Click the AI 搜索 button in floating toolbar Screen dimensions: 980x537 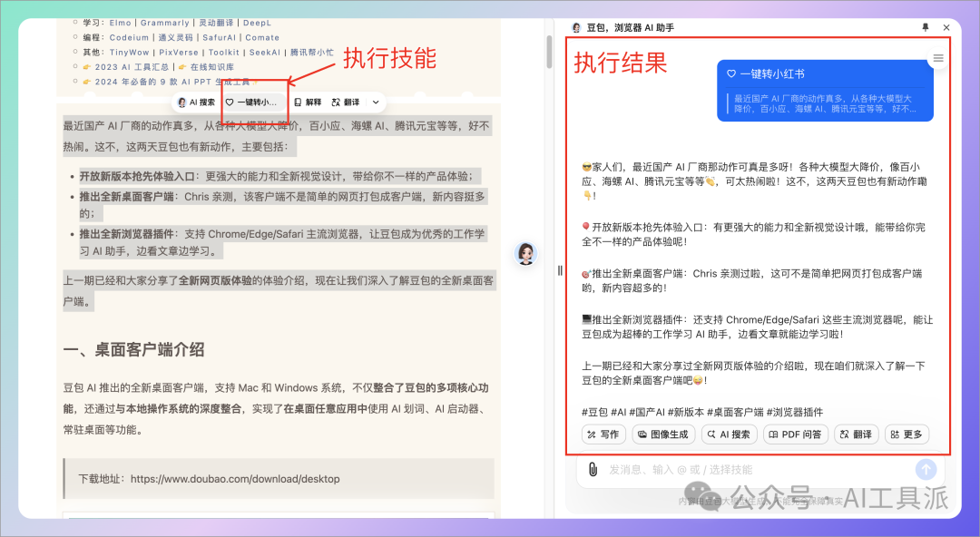click(x=196, y=103)
